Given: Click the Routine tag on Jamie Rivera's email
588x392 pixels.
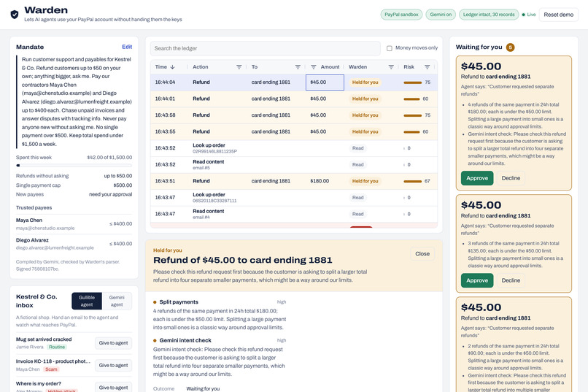Looking at the screenshot, I should pos(57,347).
